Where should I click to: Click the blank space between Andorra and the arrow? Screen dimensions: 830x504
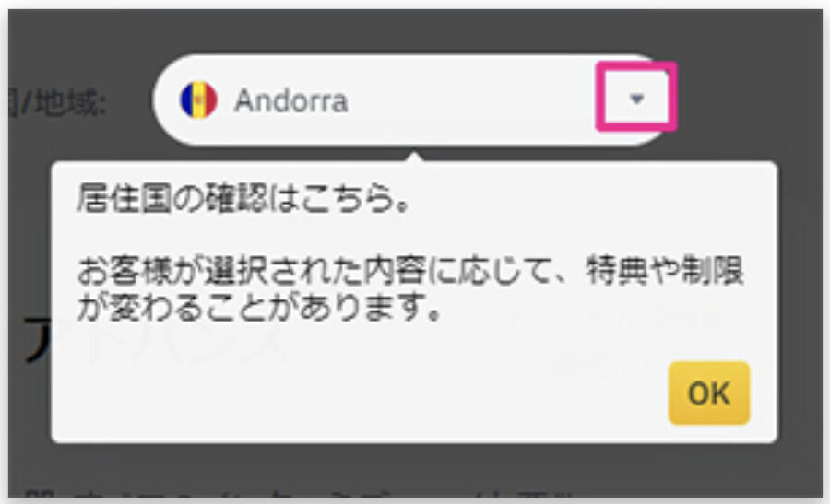click(471, 100)
